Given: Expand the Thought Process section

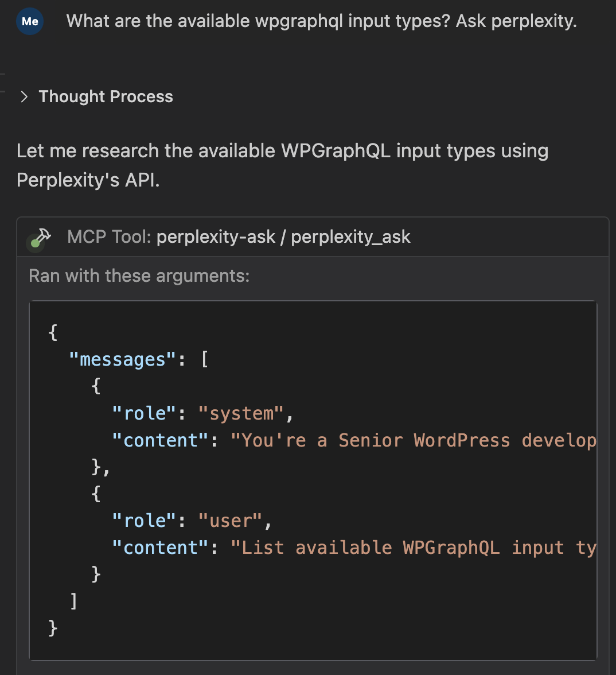Looking at the screenshot, I should (x=24, y=97).
